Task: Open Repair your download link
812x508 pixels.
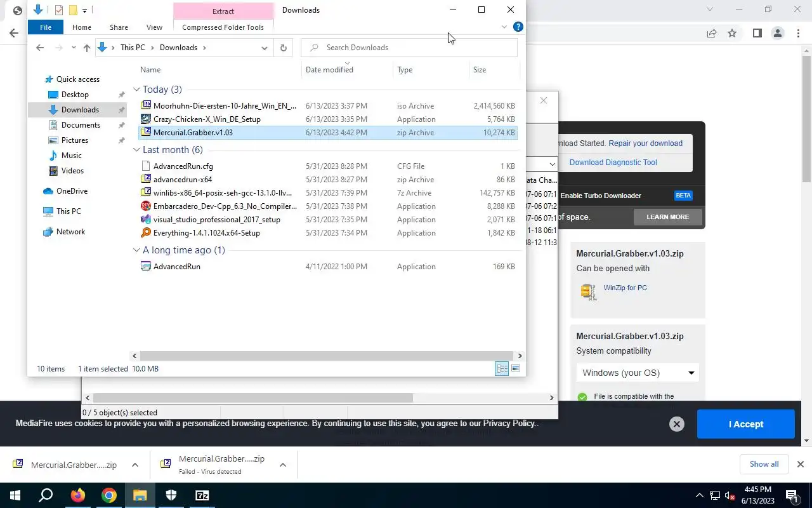Action: (x=646, y=144)
